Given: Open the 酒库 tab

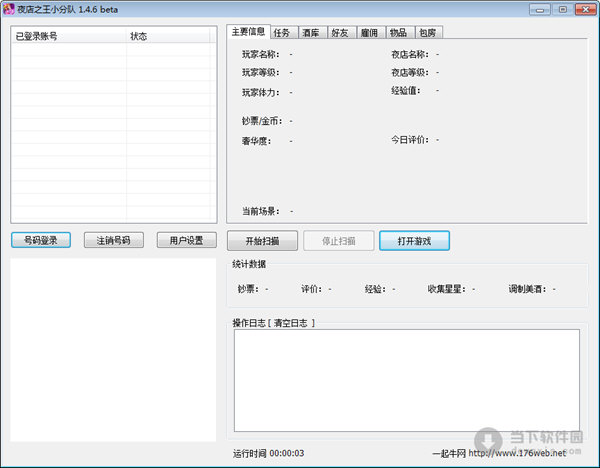Looking at the screenshot, I should [x=311, y=33].
